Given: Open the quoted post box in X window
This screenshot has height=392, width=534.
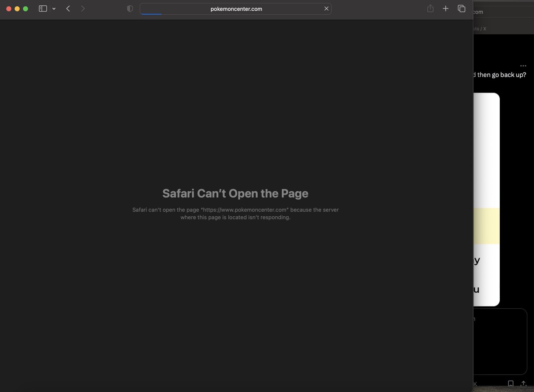Looking at the screenshot, I should tap(500, 342).
